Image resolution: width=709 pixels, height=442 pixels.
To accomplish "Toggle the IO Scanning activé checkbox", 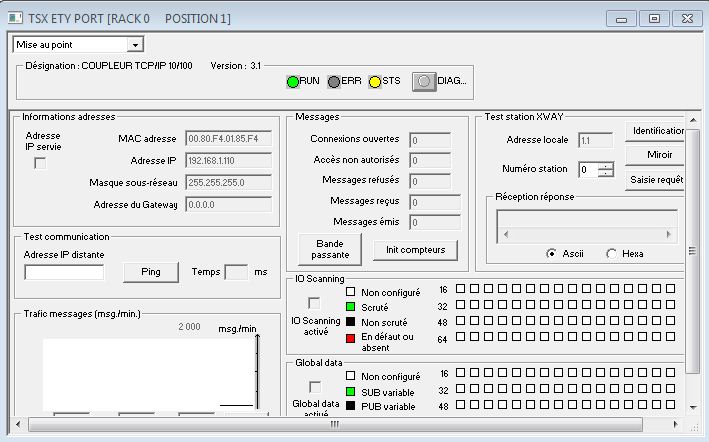I will click(314, 302).
